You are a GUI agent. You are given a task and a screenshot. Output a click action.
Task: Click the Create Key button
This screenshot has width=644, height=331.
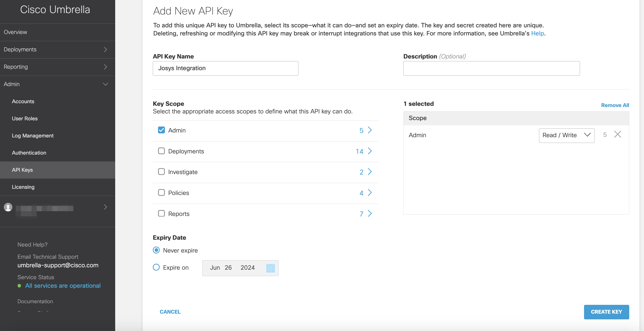pyautogui.click(x=606, y=312)
